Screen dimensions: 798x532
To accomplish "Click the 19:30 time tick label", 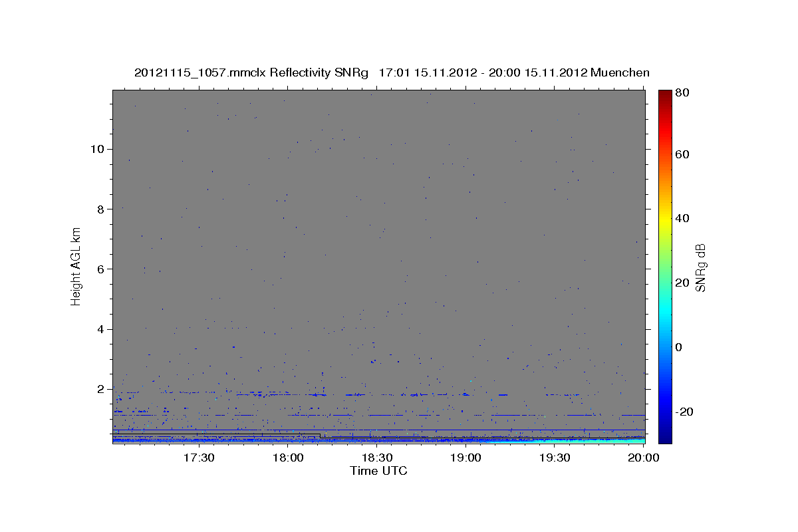I will [x=555, y=458].
